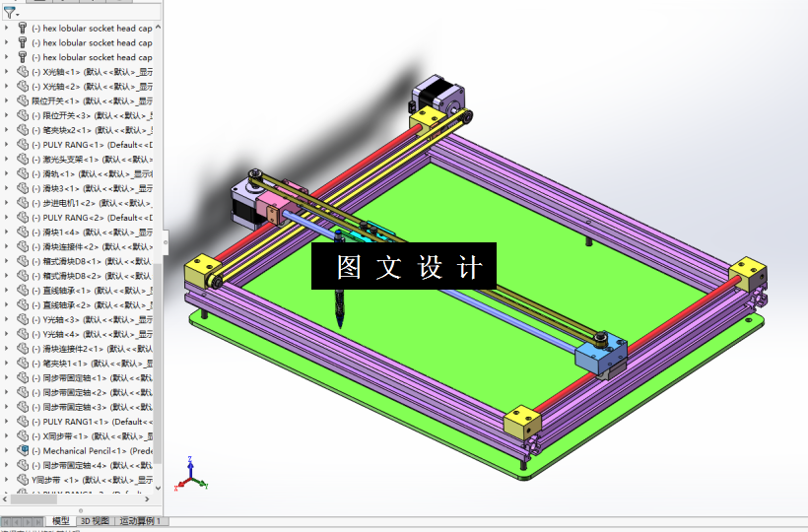This screenshot has width=808, height=532.
Task: Click the part icon for 滑块连接件2<1>
Action: (x=23, y=348)
